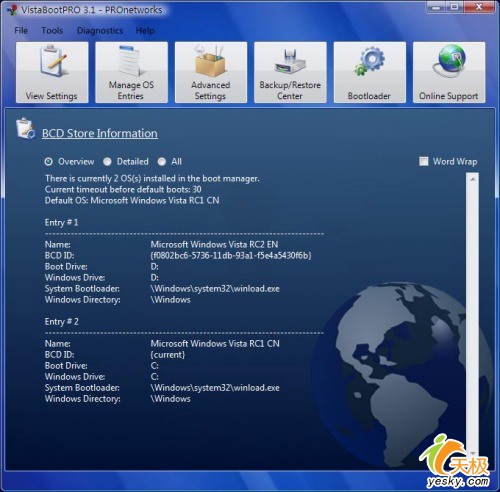Click the 'Default OS' line
Image resolution: width=500 pixels, height=492 pixels.
tap(132, 200)
